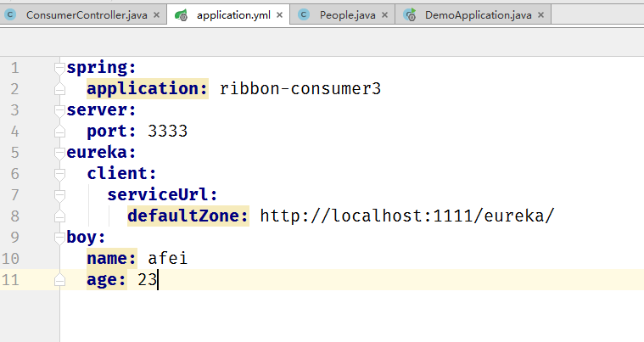Click the ConsumerController.java class icon
This screenshot has width=644, height=342.
tap(10, 15)
